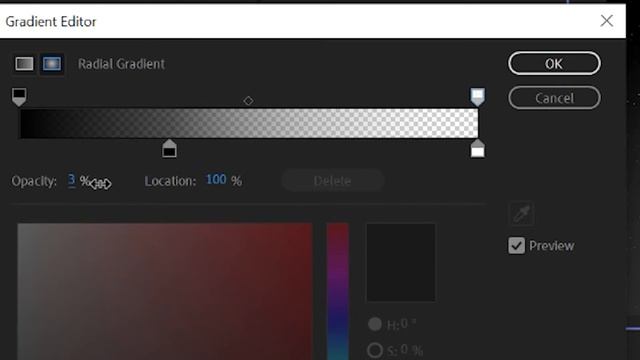Image resolution: width=640 pixels, height=360 pixels.
Task: Pick the eyedropper tool icon
Action: point(521,213)
